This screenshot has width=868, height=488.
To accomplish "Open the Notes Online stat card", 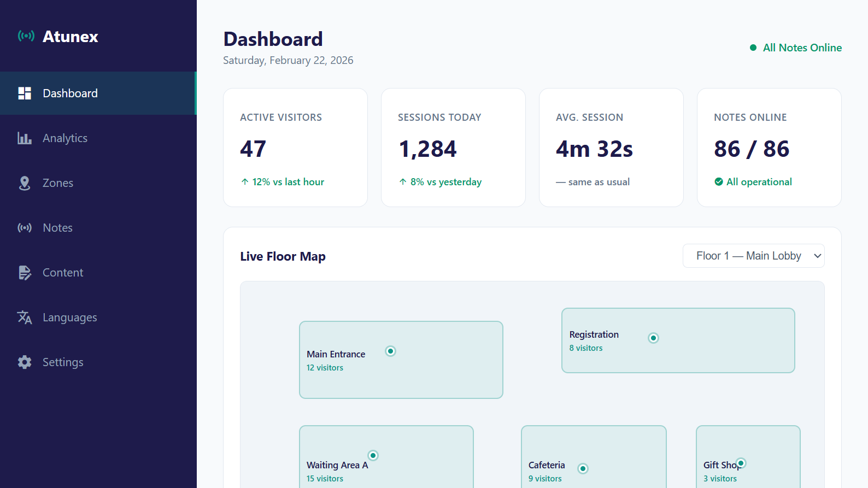I will [769, 148].
